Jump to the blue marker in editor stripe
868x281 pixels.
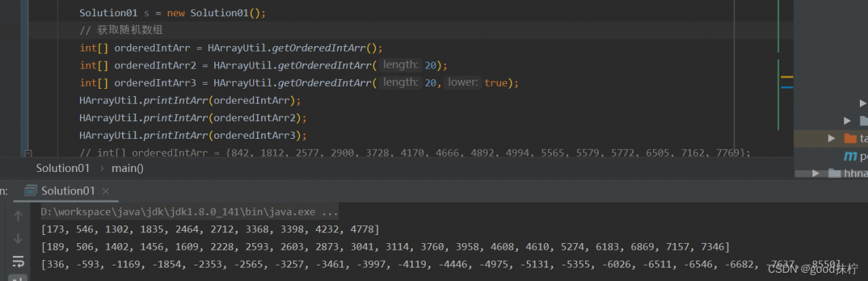[x=787, y=87]
